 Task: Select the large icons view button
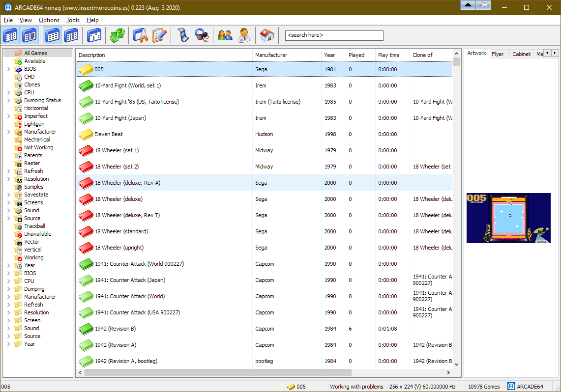[x=94, y=35]
